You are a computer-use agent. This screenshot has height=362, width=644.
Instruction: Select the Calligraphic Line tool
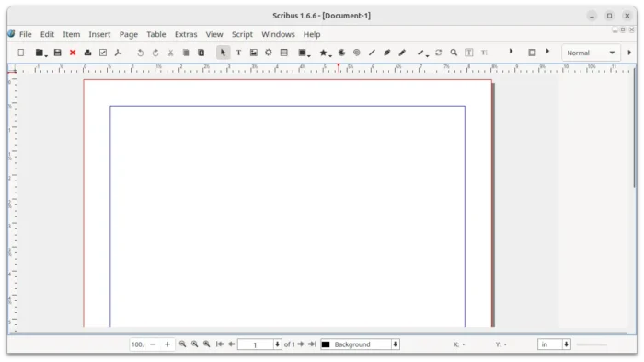tap(420, 53)
